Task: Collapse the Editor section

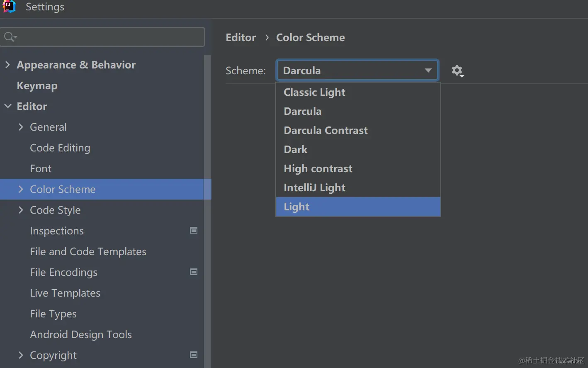Action: [x=7, y=106]
